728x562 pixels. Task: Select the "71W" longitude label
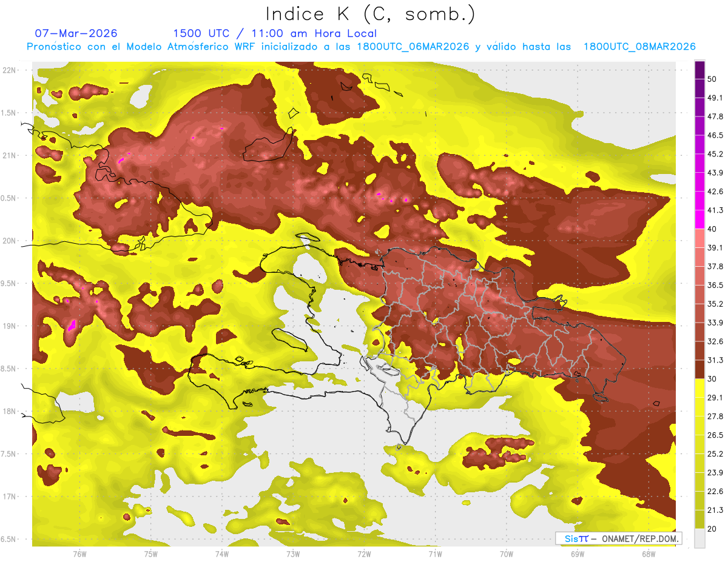coord(435,554)
